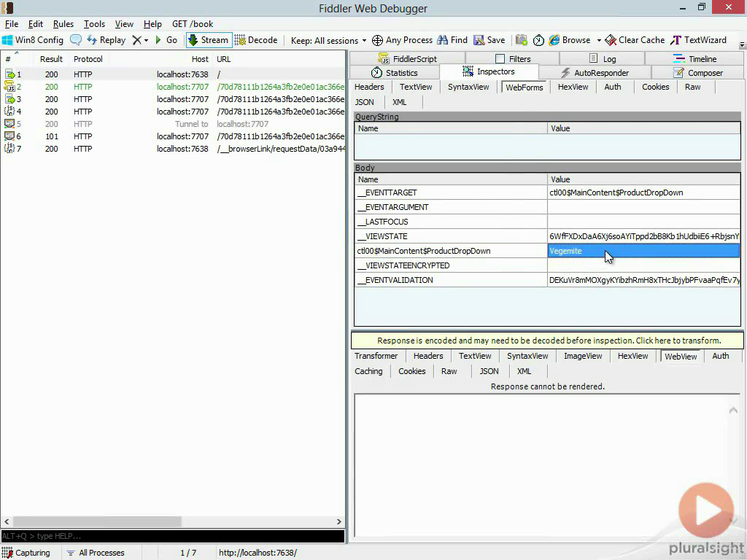Open the Rules menu
The height and width of the screenshot is (560, 747).
point(63,24)
